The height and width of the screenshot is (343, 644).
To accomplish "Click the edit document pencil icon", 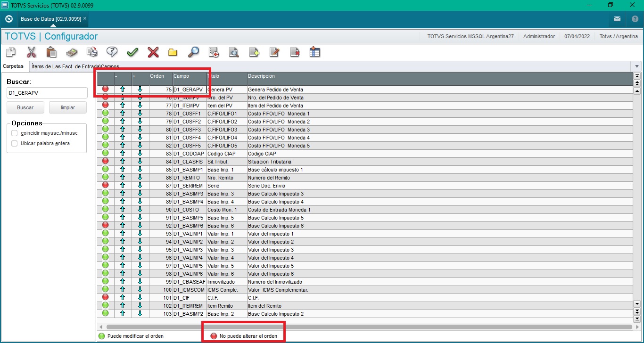I will coord(274,52).
